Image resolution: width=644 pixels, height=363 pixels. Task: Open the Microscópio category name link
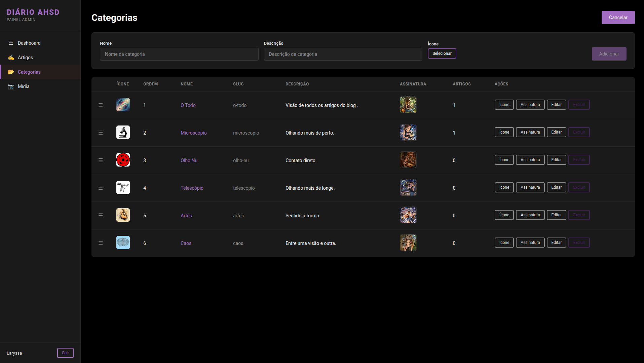pos(193,133)
